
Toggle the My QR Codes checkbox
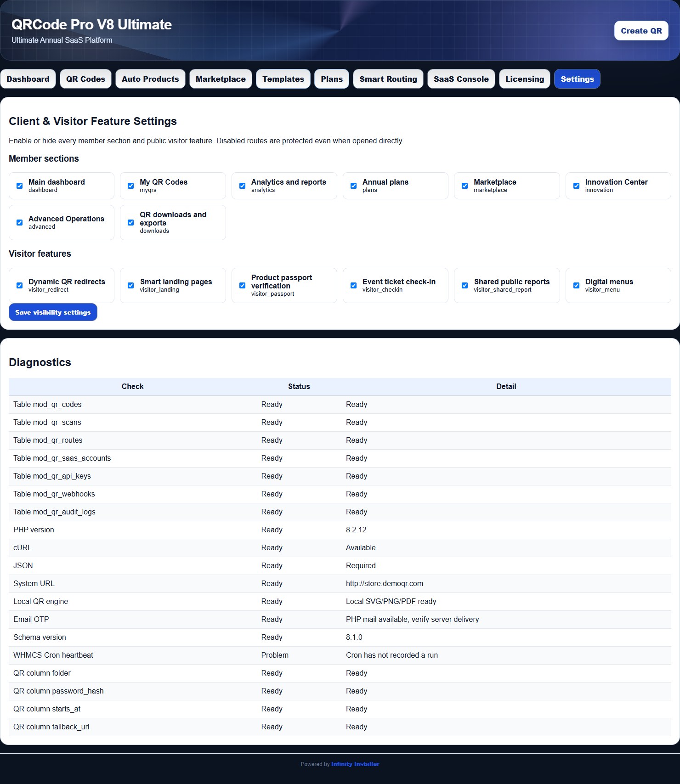click(130, 186)
